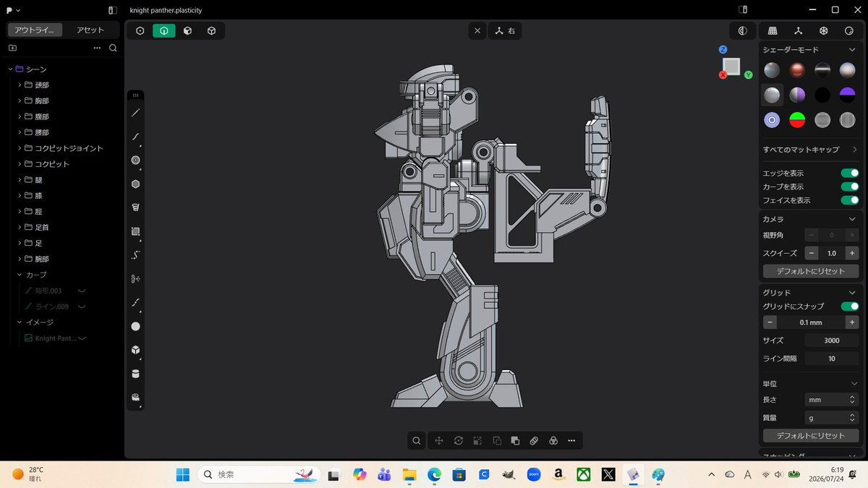Switch to アウトライン tab

point(35,30)
